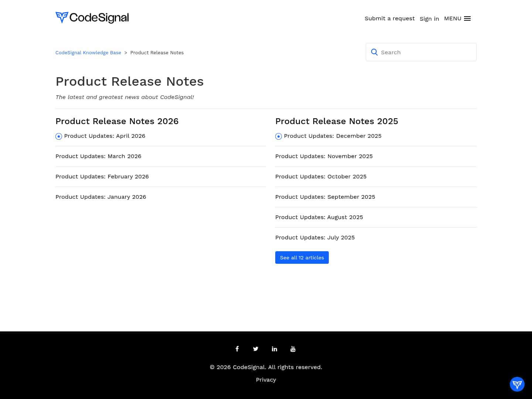
Task: Open Privacy link in footer
Action: click(x=266, y=380)
